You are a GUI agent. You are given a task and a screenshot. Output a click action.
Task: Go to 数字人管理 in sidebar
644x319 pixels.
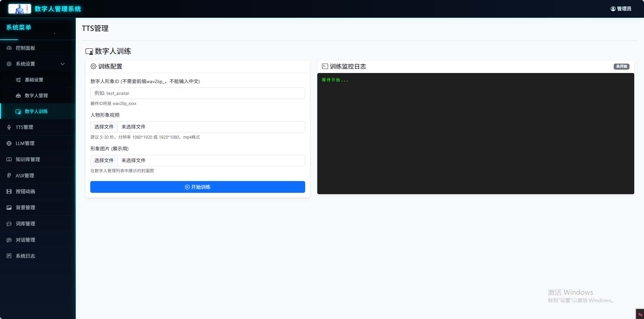[x=36, y=96]
